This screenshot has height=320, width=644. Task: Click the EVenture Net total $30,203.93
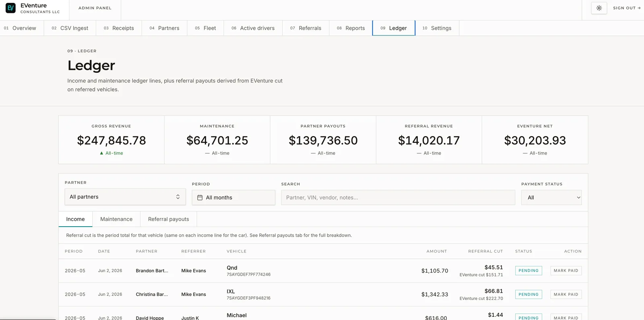tap(535, 140)
